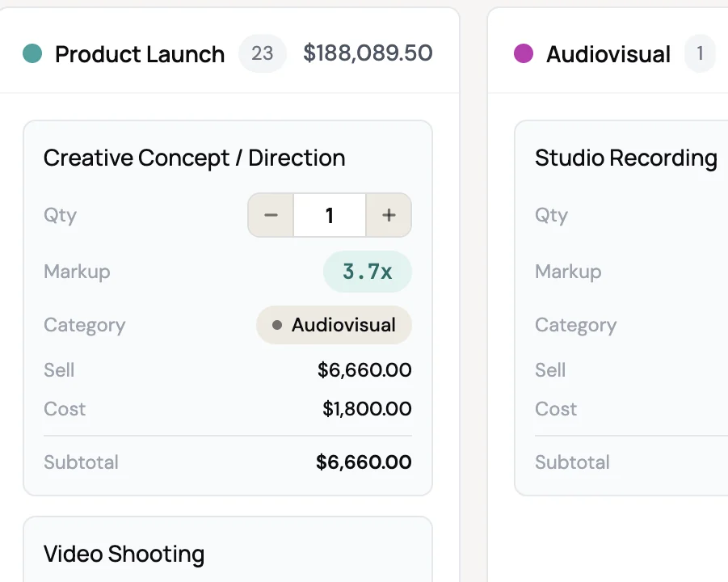Screen dimensions: 728x582
Task: Edit the Creative Concept quantity field
Action: coord(330,215)
